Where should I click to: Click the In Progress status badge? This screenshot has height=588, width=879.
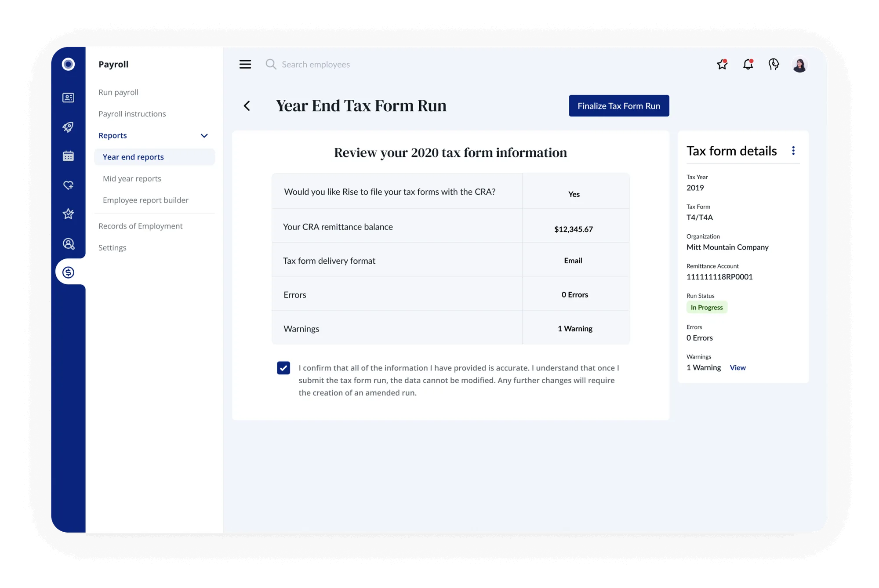pyautogui.click(x=707, y=307)
